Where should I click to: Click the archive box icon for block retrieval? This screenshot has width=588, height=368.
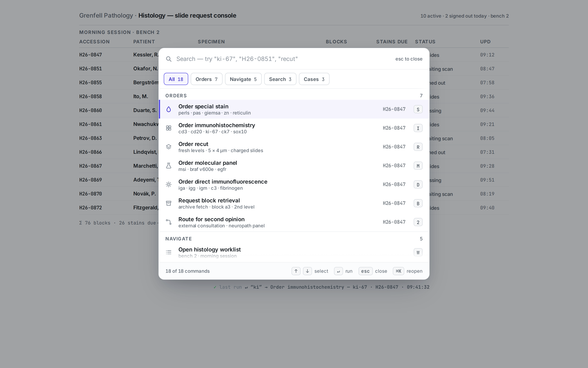click(169, 203)
